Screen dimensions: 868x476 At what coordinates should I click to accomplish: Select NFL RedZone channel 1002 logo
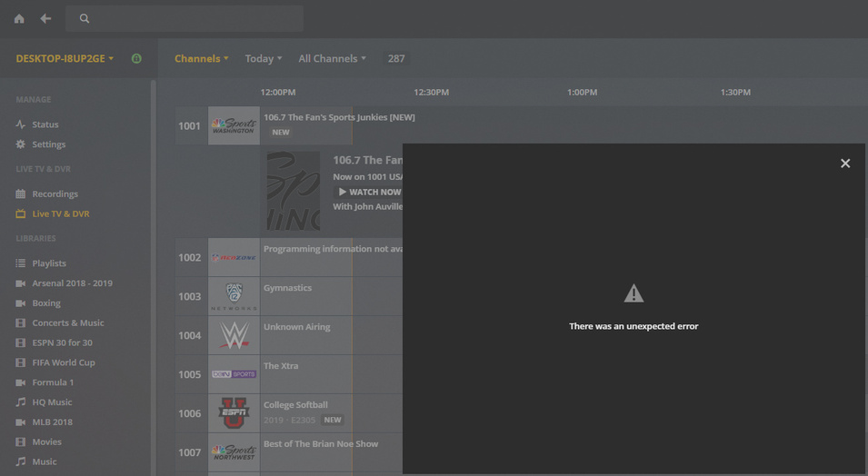(x=234, y=257)
